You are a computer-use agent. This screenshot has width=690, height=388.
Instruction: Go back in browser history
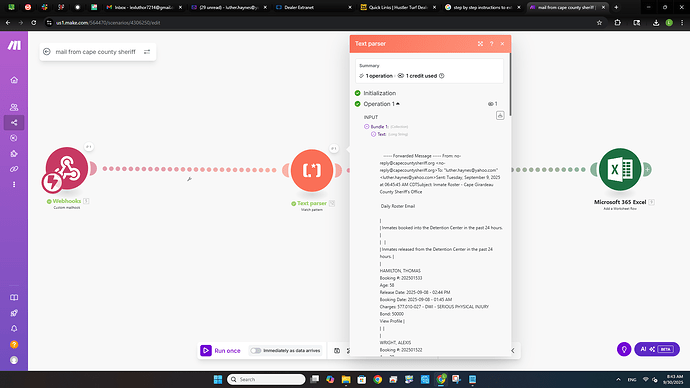pyautogui.click(x=8, y=23)
